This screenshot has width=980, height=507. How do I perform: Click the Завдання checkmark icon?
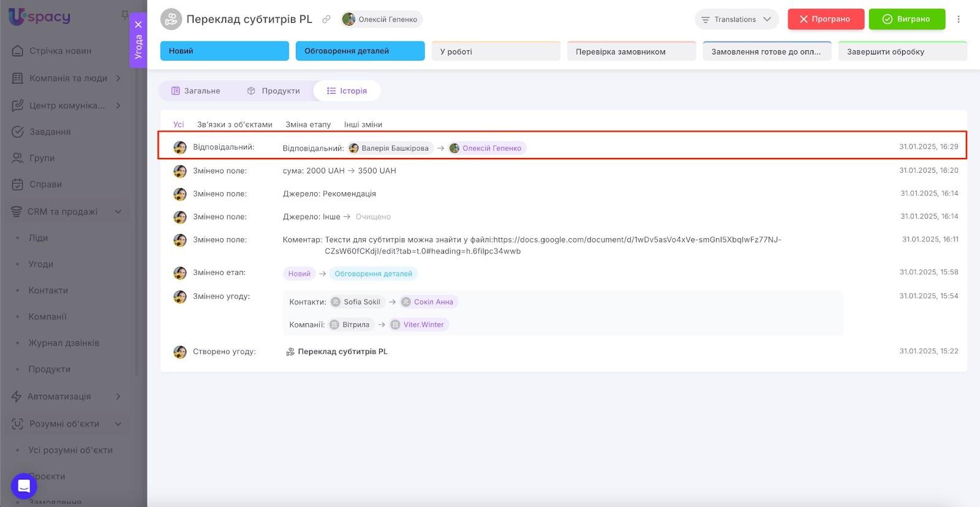[x=18, y=132]
